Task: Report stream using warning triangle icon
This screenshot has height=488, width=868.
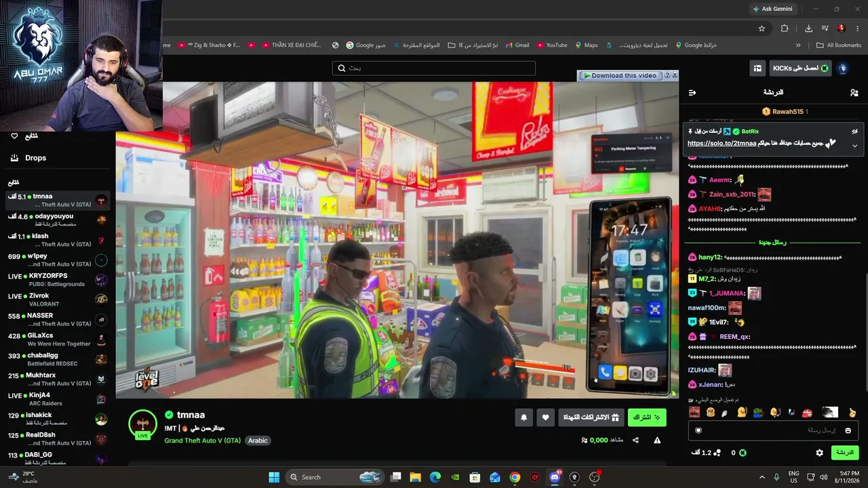Action: [657, 440]
